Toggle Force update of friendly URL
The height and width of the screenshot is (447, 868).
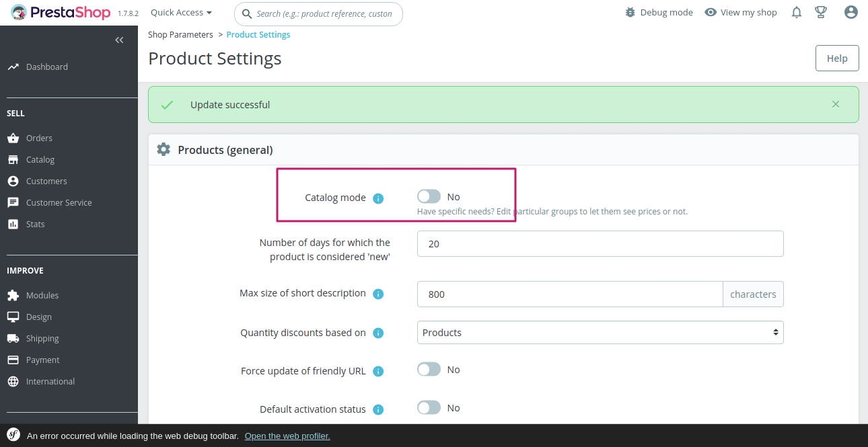[x=429, y=369]
